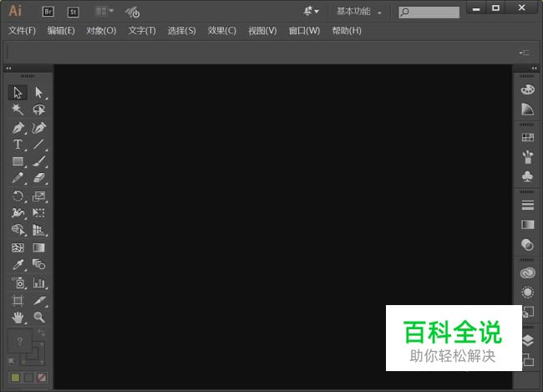Open the Swatches panel
543x392 pixels.
point(527,138)
